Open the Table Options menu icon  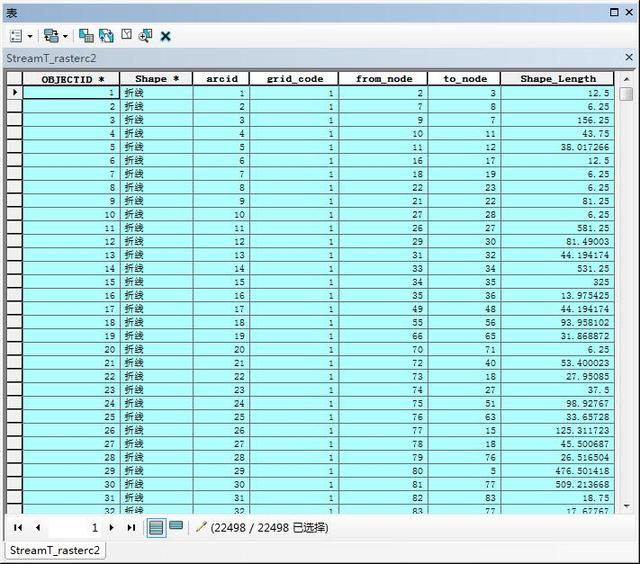click(x=16, y=36)
